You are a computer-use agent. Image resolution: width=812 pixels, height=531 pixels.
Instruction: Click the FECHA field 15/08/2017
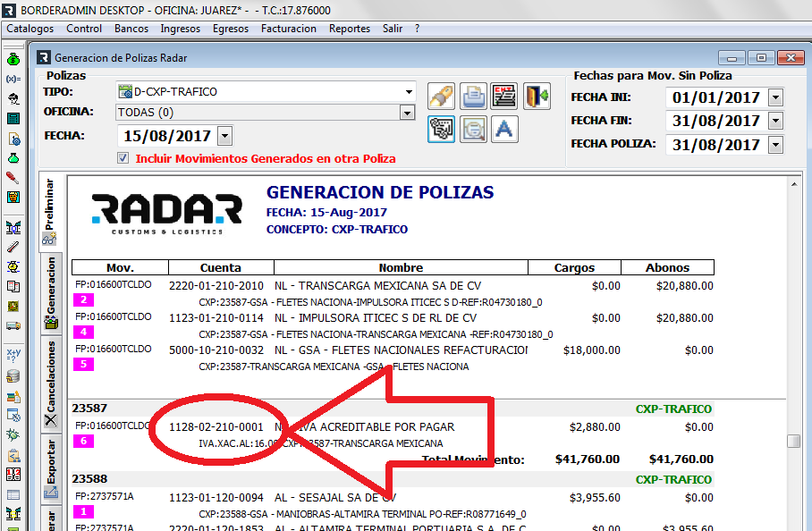click(x=166, y=136)
